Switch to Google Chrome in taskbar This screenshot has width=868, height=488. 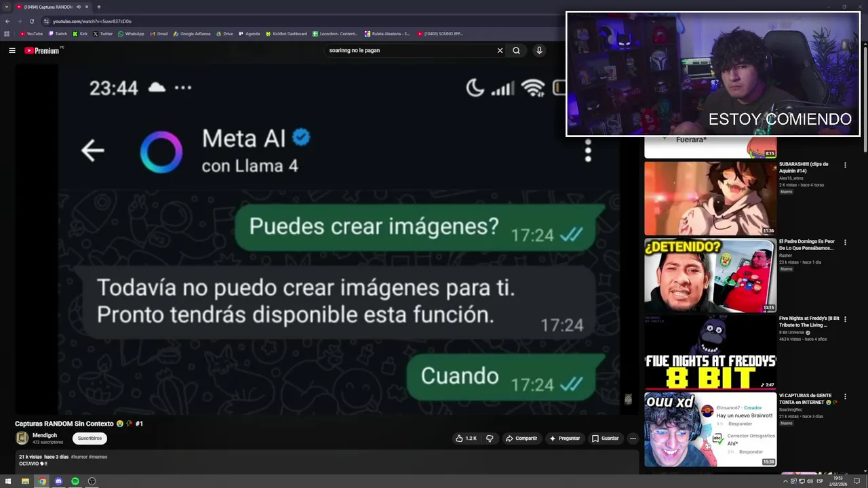pos(42,481)
